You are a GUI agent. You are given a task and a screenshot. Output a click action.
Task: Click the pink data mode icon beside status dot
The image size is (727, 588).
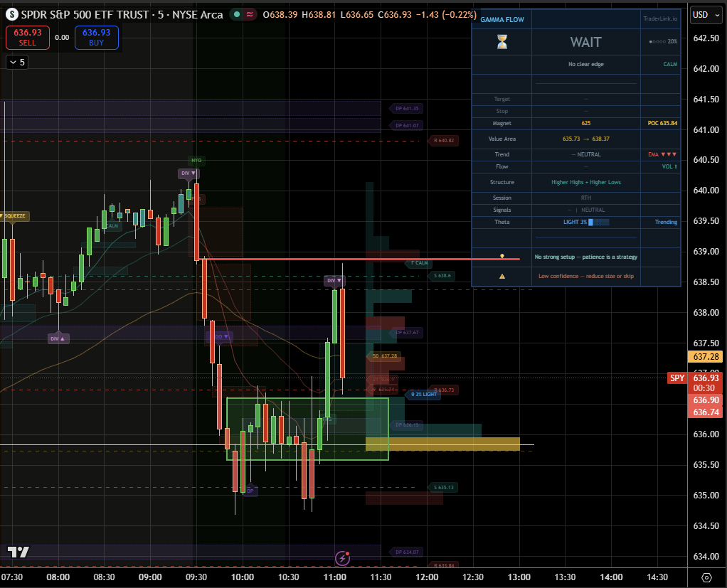250,14
